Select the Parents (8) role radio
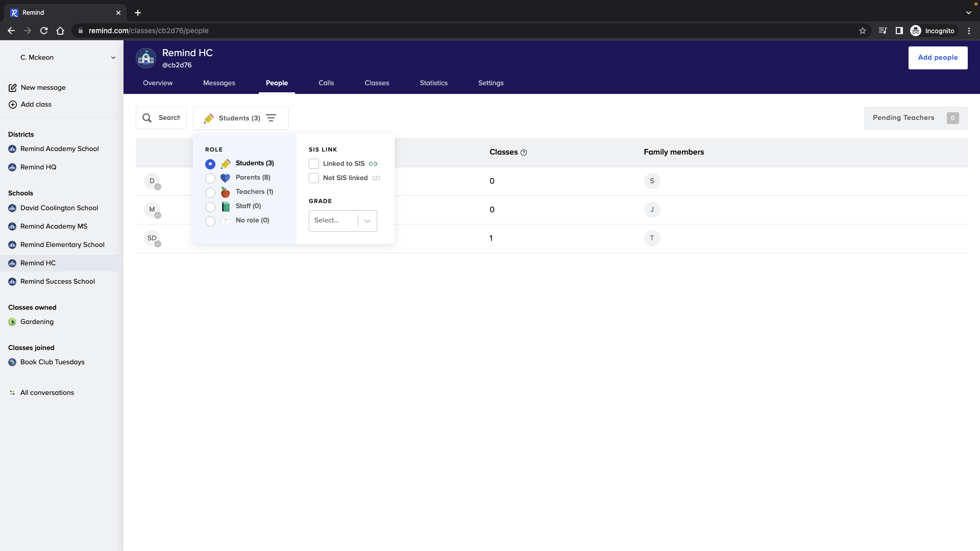Screen dimensions: 980x551 (210, 179)
